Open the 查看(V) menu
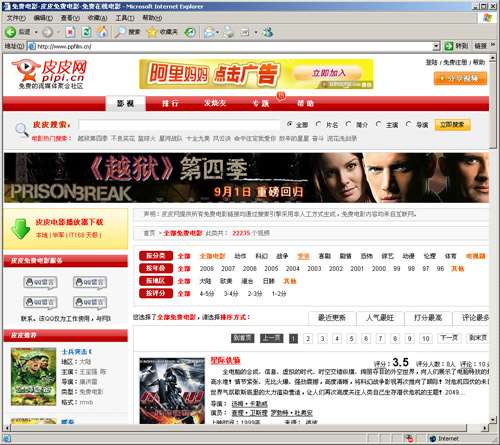This screenshot has width=500, height=445. click(x=70, y=18)
